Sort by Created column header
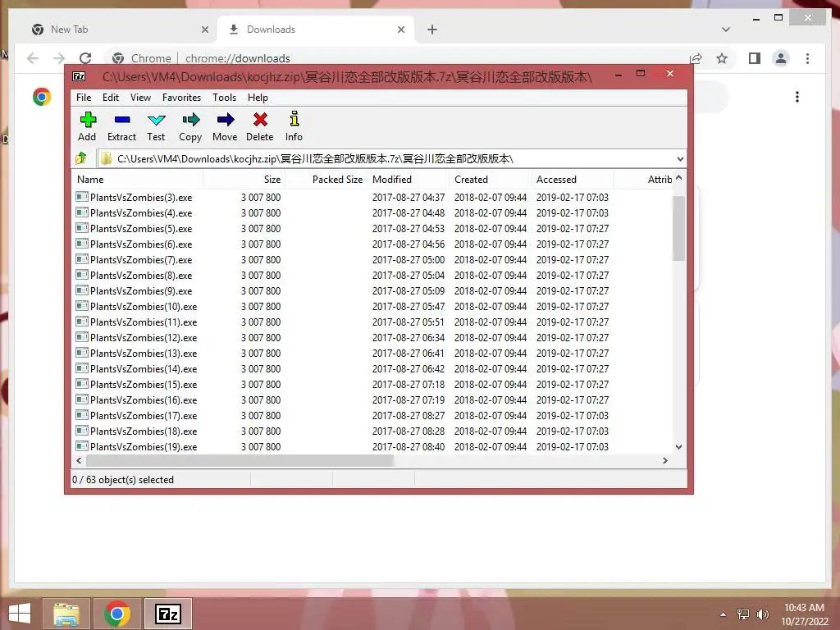840x630 pixels. click(x=491, y=180)
